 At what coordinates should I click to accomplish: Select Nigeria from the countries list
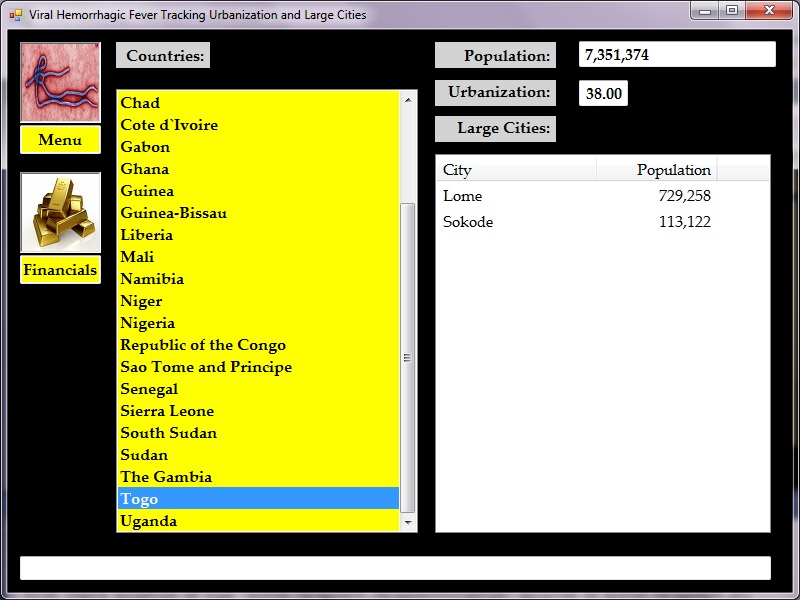coord(148,323)
